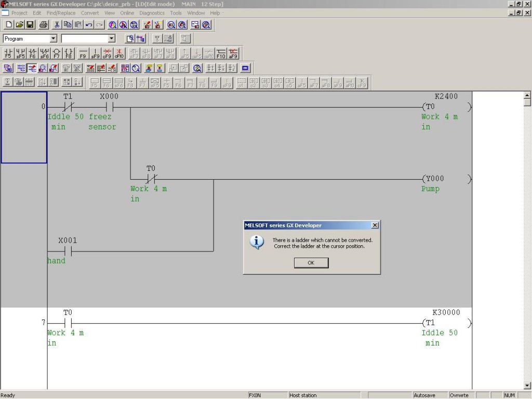
Task: Delete horizontal line cF9
Action: [107, 54]
